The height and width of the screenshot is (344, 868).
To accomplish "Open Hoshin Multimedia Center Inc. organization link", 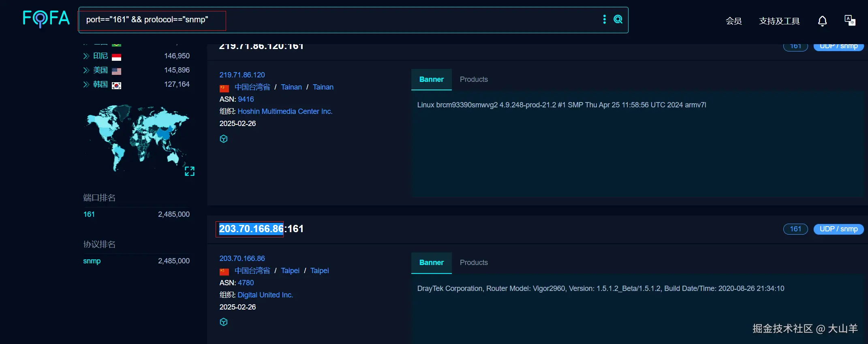I will click(285, 111).
